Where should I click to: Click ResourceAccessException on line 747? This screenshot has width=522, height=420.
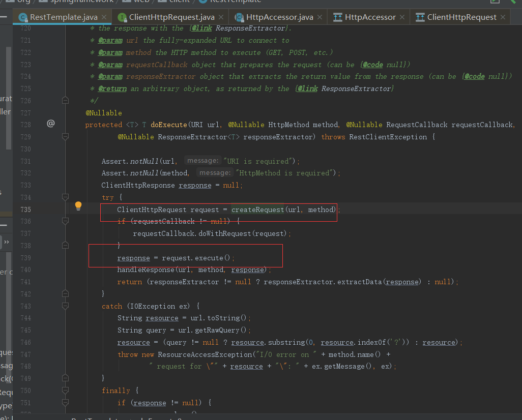click(205, 354)
